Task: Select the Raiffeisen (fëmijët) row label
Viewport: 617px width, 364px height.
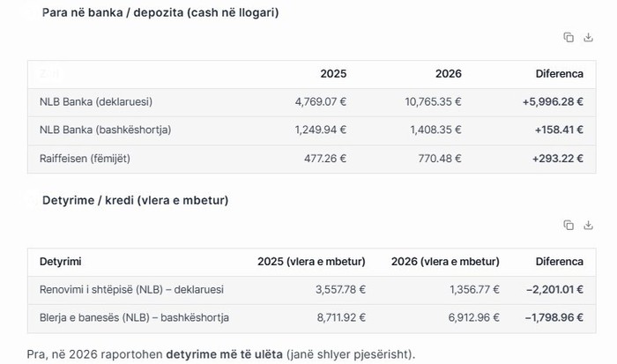Action: click(91, 159)
